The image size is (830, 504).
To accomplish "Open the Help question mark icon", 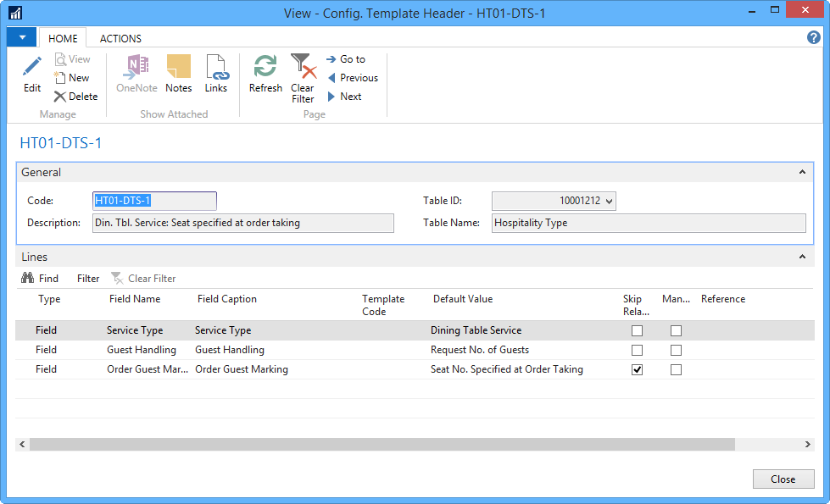I will click(814, 37).
